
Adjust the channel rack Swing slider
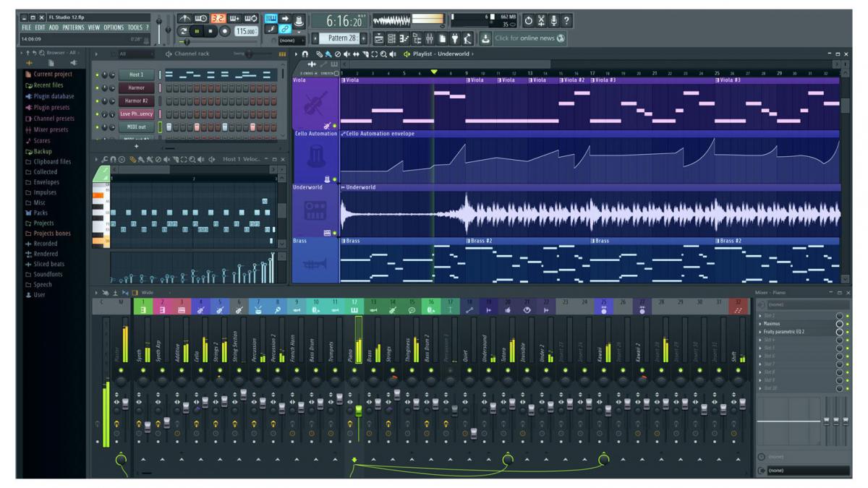point(248,53)
